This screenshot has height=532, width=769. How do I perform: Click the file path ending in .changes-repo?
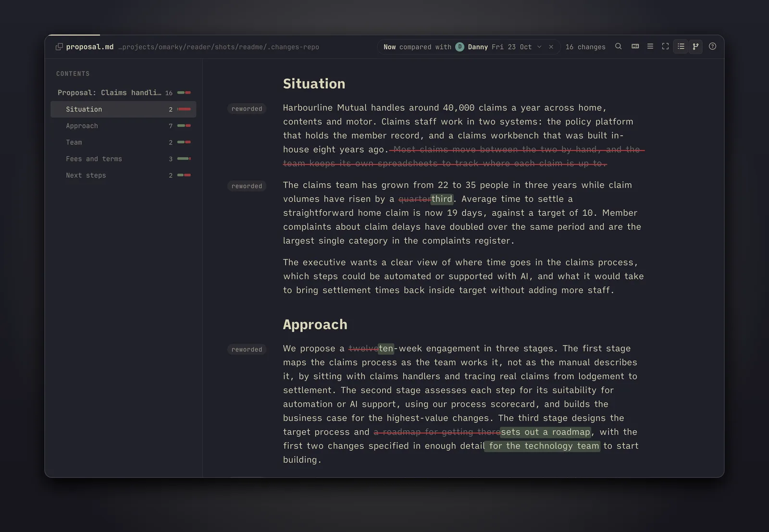(x=219, y=47)
